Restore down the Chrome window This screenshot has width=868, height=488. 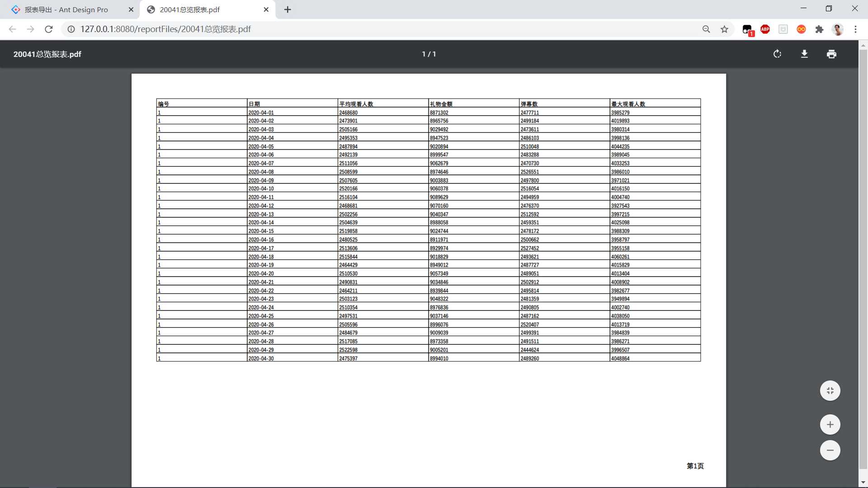829,9
